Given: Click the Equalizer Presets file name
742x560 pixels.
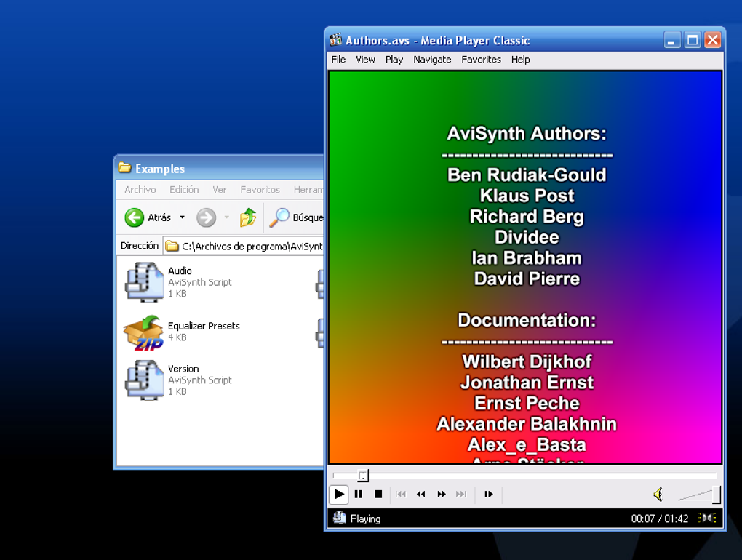Looking at the screenshot, I should click(x=204, y=326).
